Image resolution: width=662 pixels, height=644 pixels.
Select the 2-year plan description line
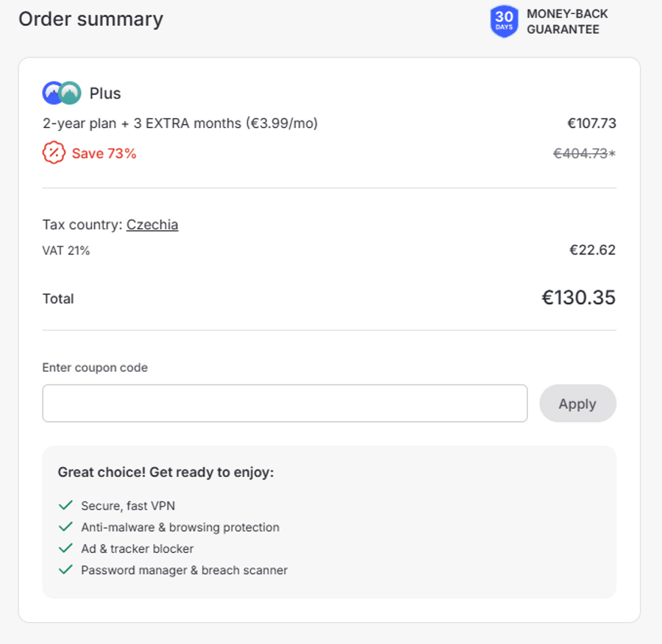[x=180, y=124]
